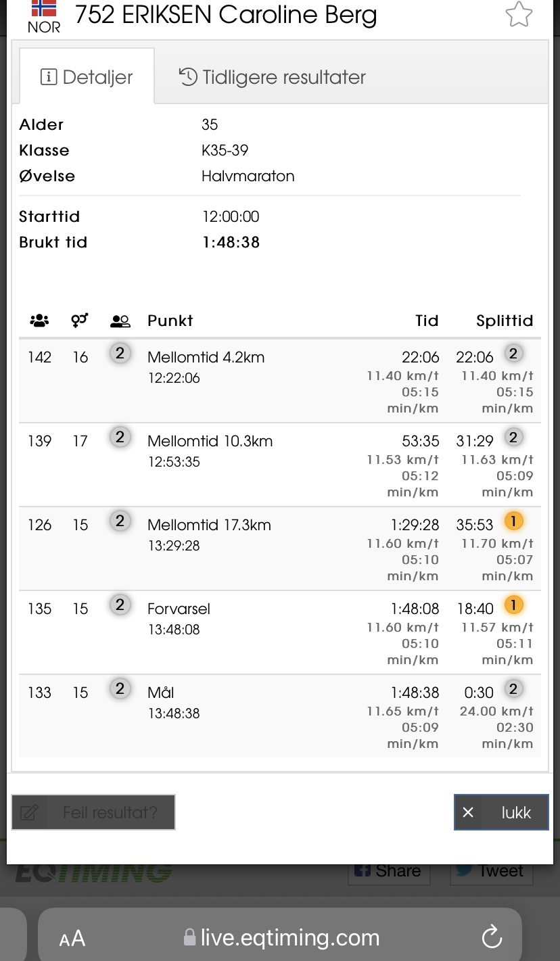Click the Share button
The image size is (560, 961).
click(388, 871)
